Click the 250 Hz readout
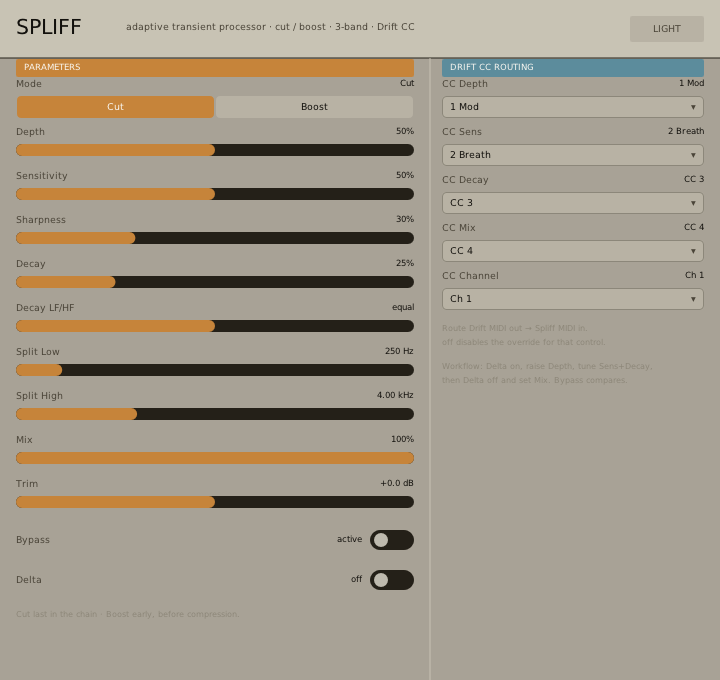 (399, 351)
